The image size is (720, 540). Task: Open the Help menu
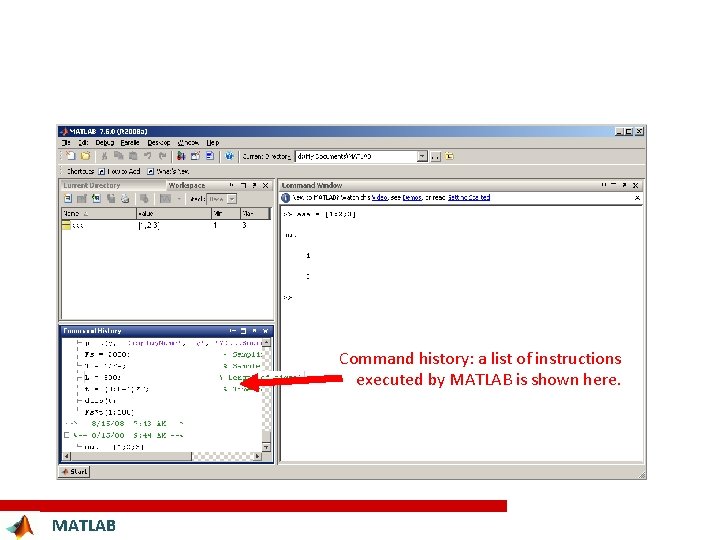213,143
